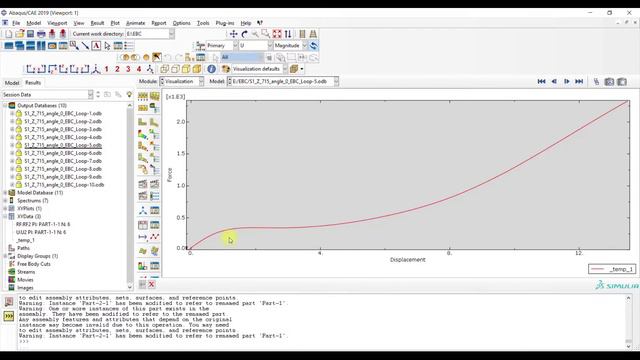The width and height of the screenshot is (640, 360).
Task: Click the Plot Undeformed Shape icon
Action: (x=142, y=122)
